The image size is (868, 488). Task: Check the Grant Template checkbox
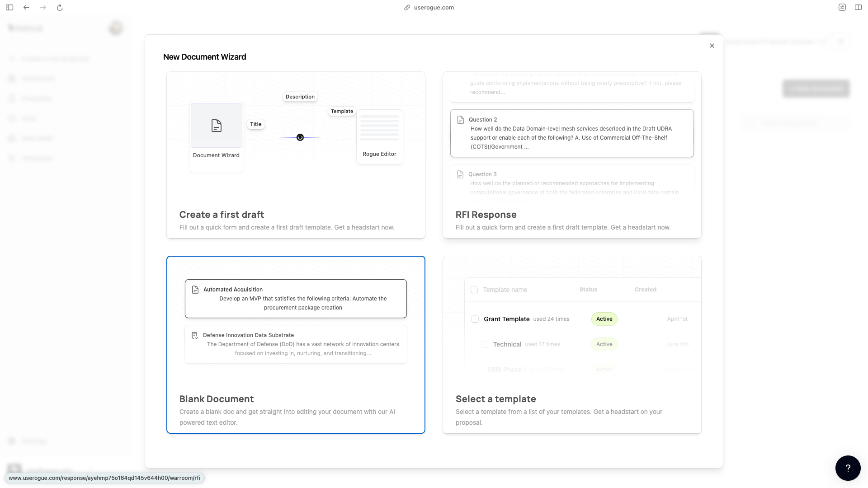coord(475,319)
